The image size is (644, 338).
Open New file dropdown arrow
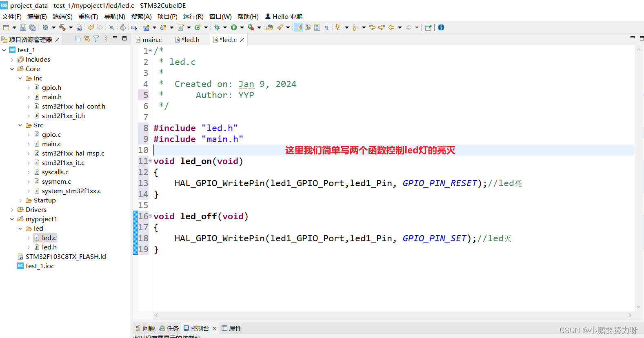(x=15, y=27)
